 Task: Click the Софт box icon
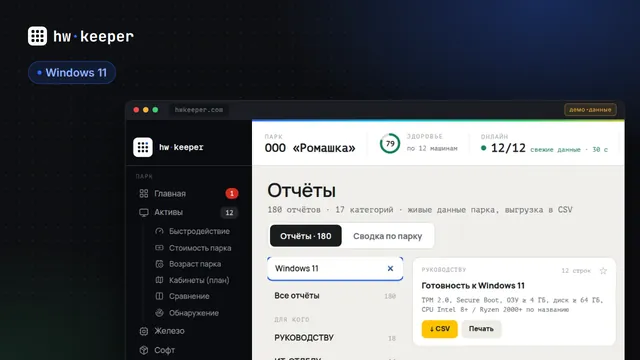(144, 350)
